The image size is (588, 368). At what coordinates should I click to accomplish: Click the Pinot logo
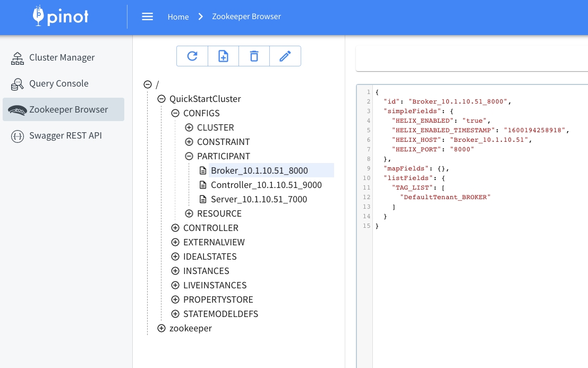61,16
